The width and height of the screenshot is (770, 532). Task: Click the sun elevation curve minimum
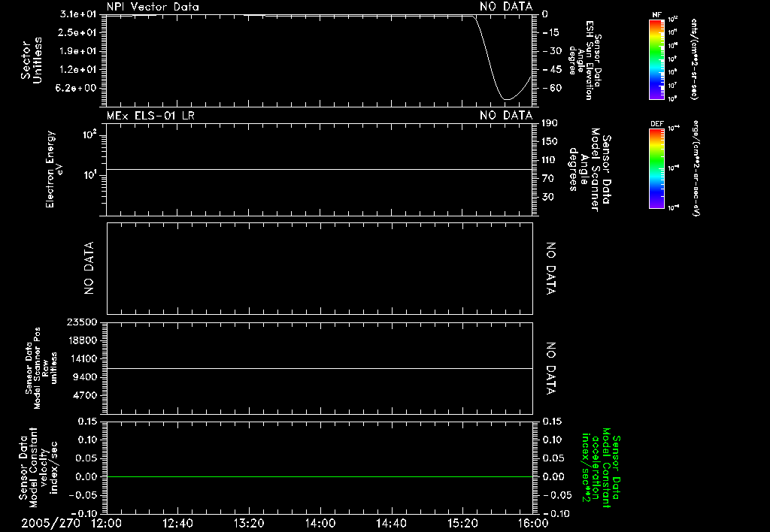click(x=506, y=100)
